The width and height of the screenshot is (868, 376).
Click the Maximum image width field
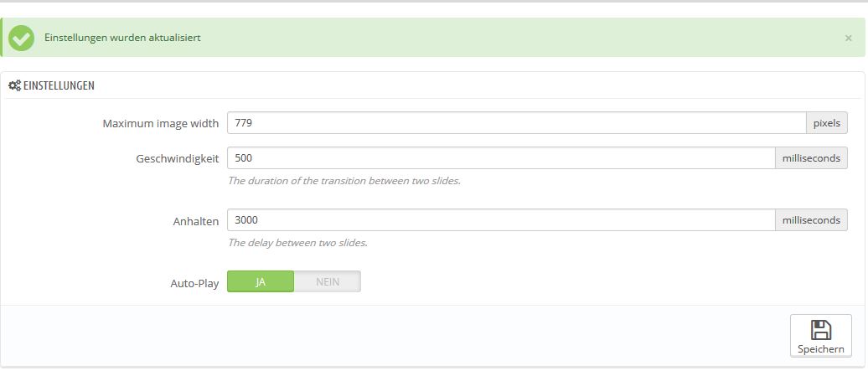(x=516, y=123)
